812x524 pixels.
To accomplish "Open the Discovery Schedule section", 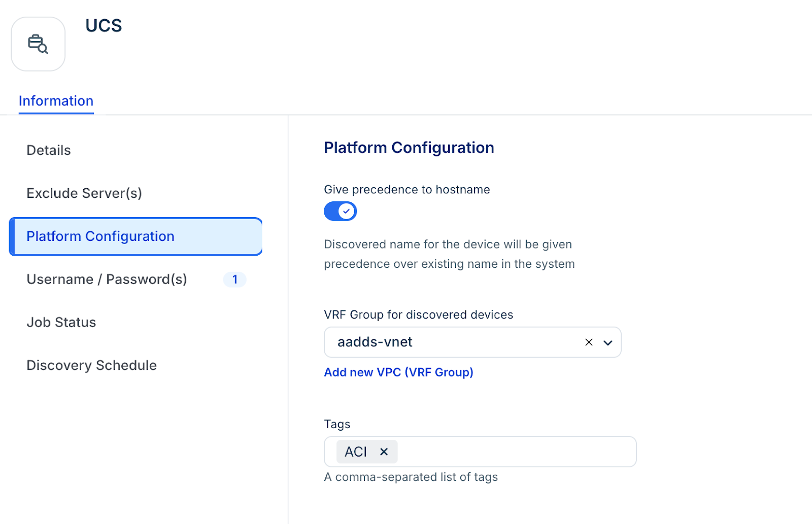I will pos(92,366).
